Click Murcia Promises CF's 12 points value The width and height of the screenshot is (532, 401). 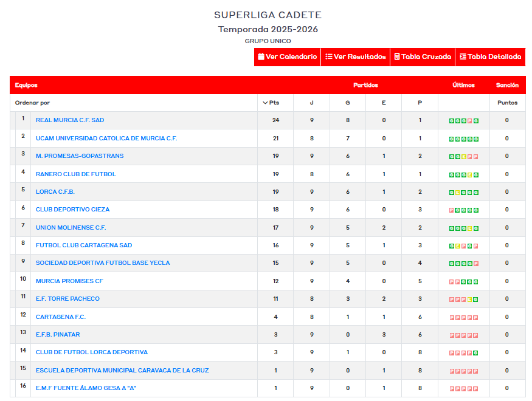click(x=275, y=281)
